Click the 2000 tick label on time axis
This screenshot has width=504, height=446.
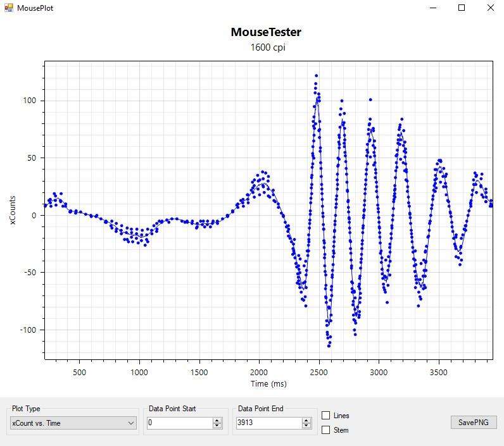259,372
